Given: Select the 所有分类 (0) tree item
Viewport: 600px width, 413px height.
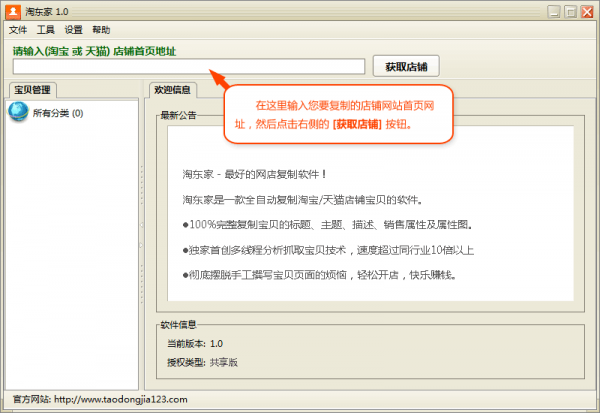Looking at the screenshot, I should (x=58, y=113).
